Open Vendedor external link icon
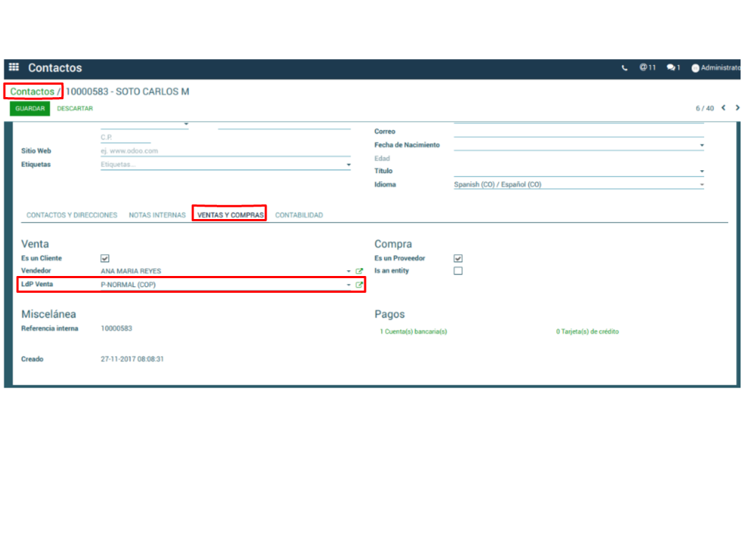 [359, 272]
